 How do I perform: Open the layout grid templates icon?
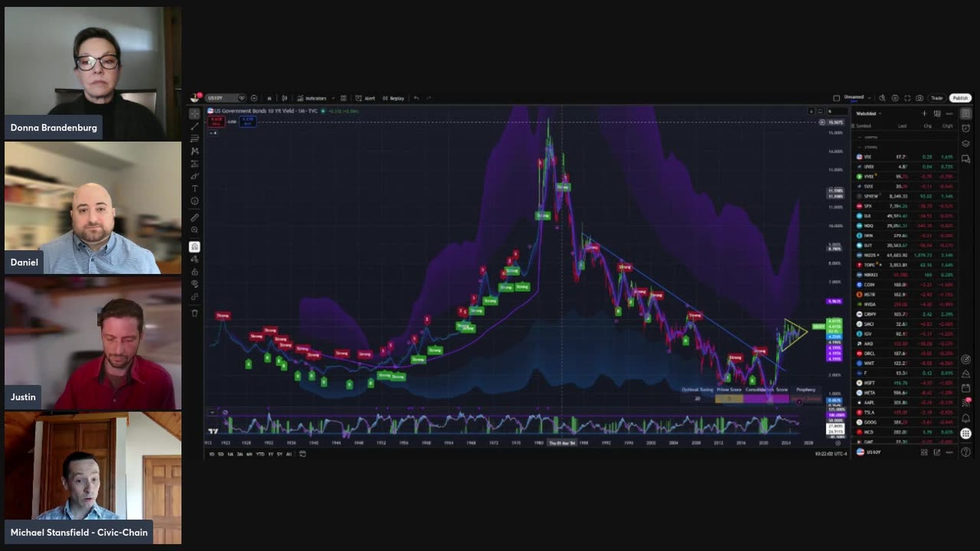(x=344, y=98)
